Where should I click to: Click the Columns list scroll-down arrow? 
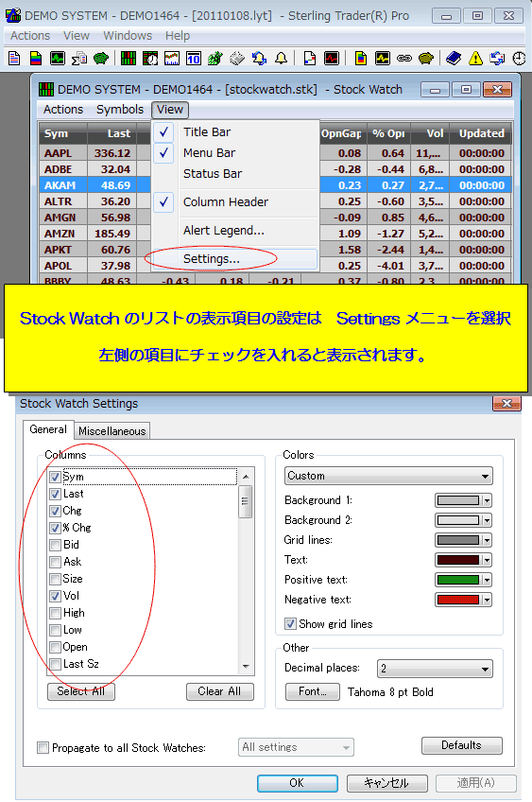click(x=246, y=667)
